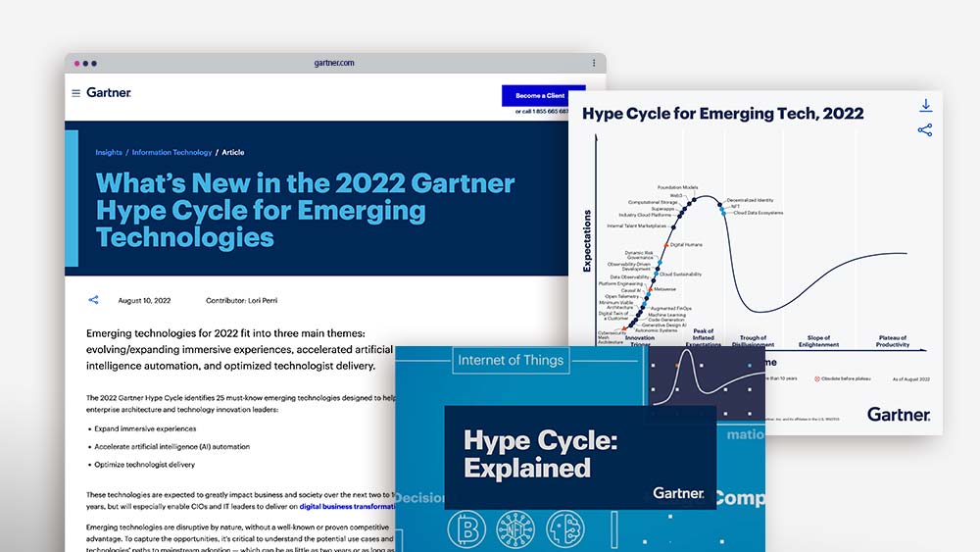Click the article share icon

[x=93, y=300]
